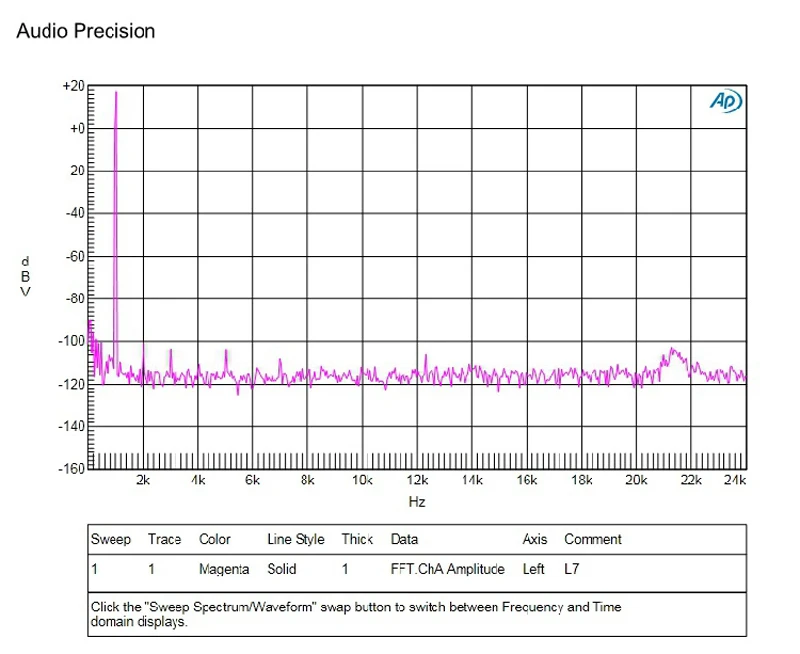
Task: Select the "+20" y-axis label
Action: click(73, 86)
